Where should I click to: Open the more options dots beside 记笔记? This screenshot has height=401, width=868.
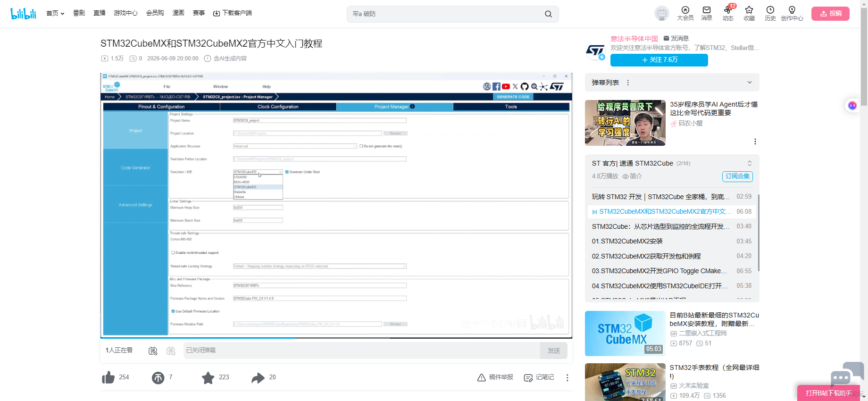567,377
